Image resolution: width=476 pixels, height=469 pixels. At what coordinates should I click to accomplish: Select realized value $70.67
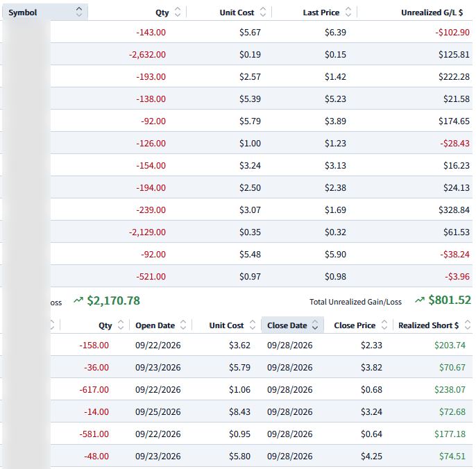point(452,367)
